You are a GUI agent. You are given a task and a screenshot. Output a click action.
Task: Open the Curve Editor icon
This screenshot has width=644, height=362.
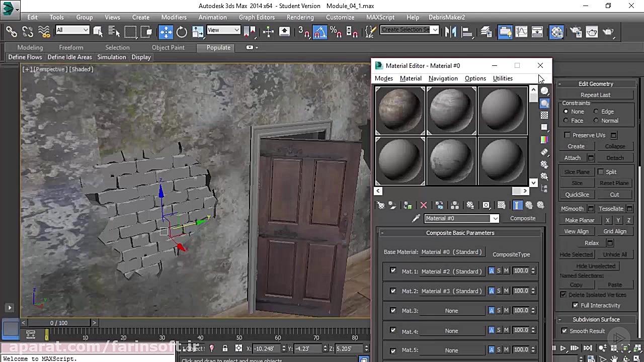pos(521,32)
